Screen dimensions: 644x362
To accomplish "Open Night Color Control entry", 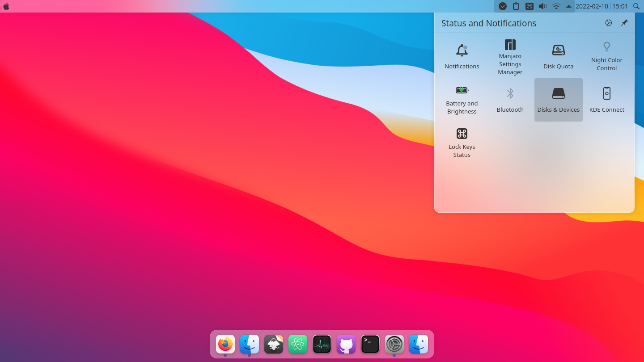I will (607, 57).
